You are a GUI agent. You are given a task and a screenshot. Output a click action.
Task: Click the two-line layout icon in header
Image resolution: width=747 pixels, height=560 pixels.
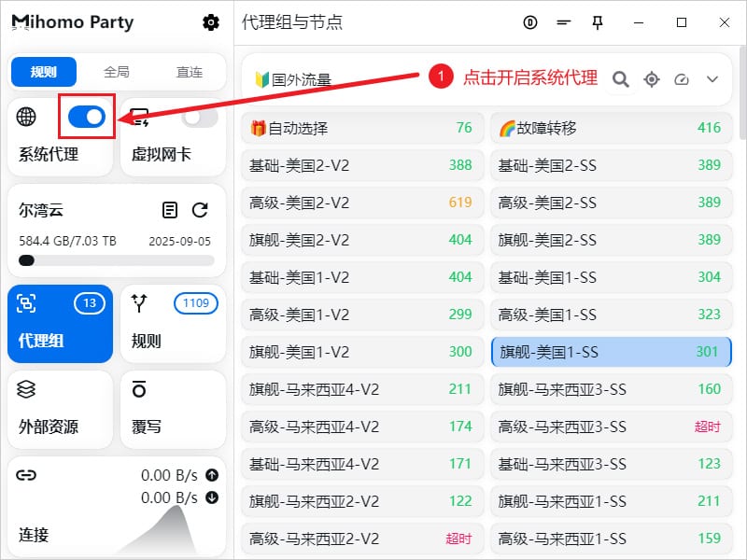563,22
